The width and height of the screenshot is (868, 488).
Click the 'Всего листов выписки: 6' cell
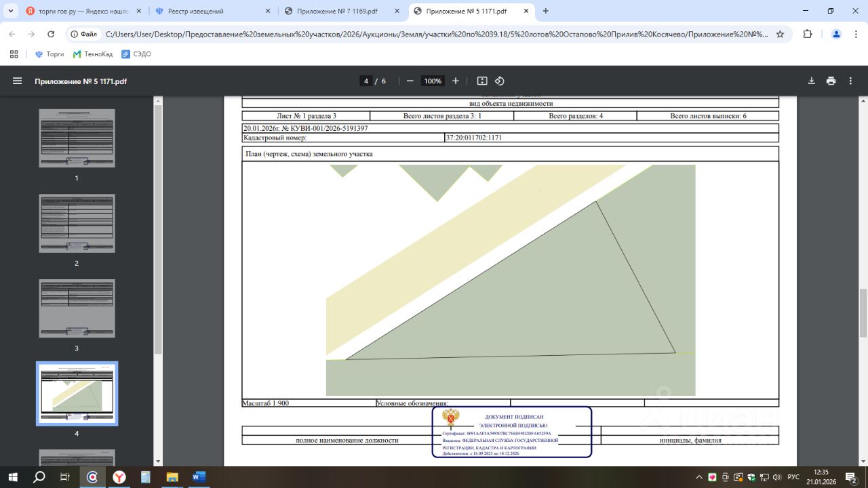pyautogui.click(x=708, y=116)
